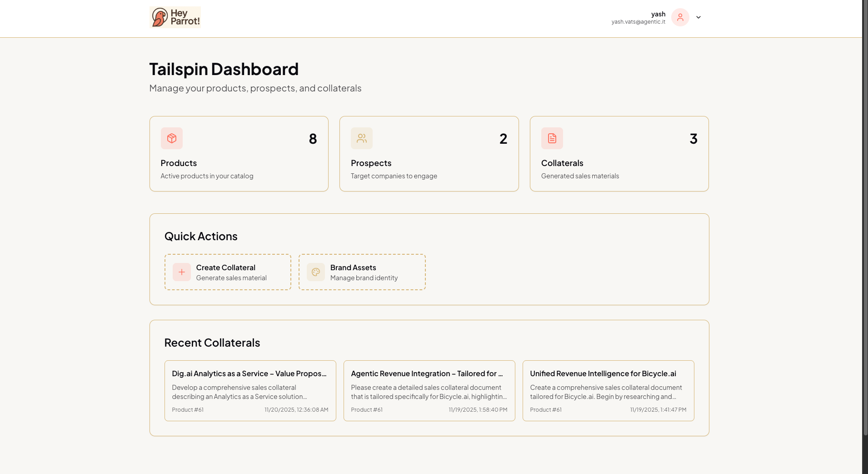The image size is (868, 474).
Task: Click 'Manage brand identity' subtitle
Action: (x=364, y=278)
